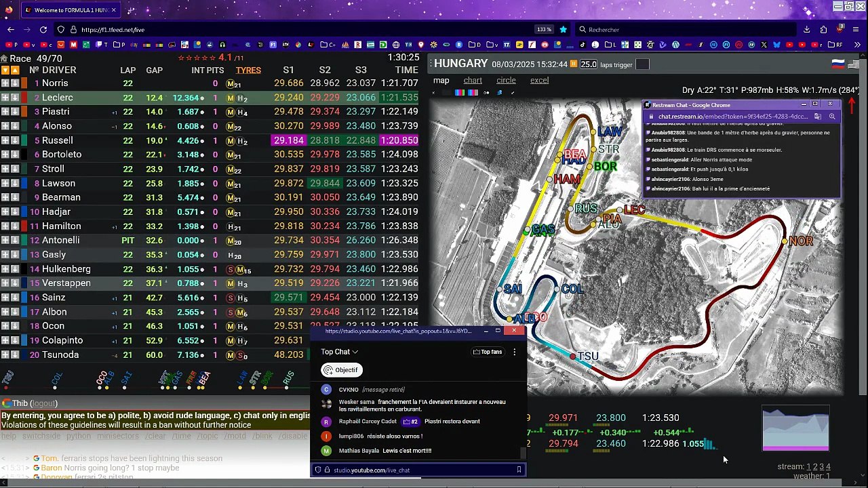Click the orange sort-up arrow in header
This screenshot has width=868, height=488.
14,70
